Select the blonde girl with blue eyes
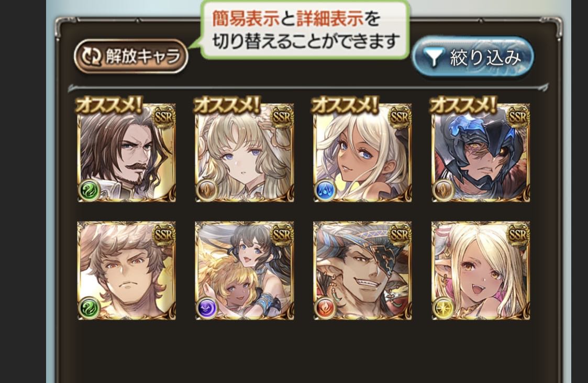This screenshot has height=383, width=588. click(x=245, y=153)
